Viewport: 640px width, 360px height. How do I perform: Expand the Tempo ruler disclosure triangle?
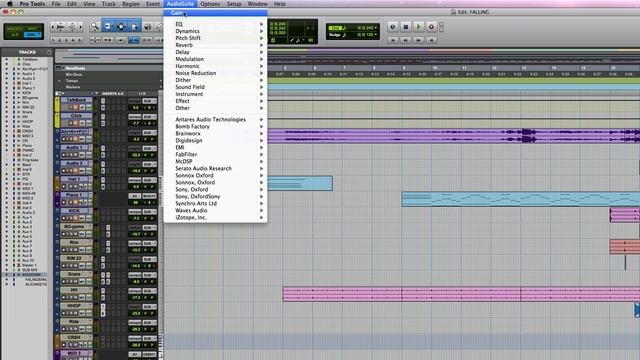tap(60, 80)
